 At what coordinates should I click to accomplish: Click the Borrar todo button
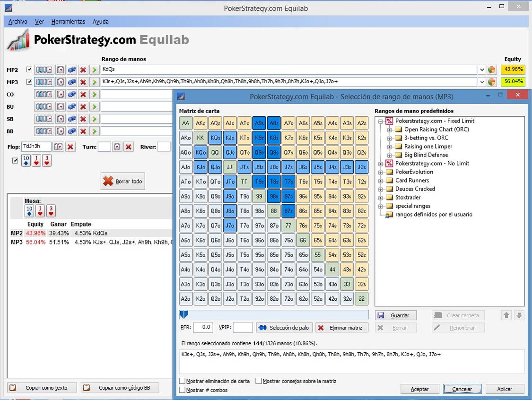tap(123, 181)
